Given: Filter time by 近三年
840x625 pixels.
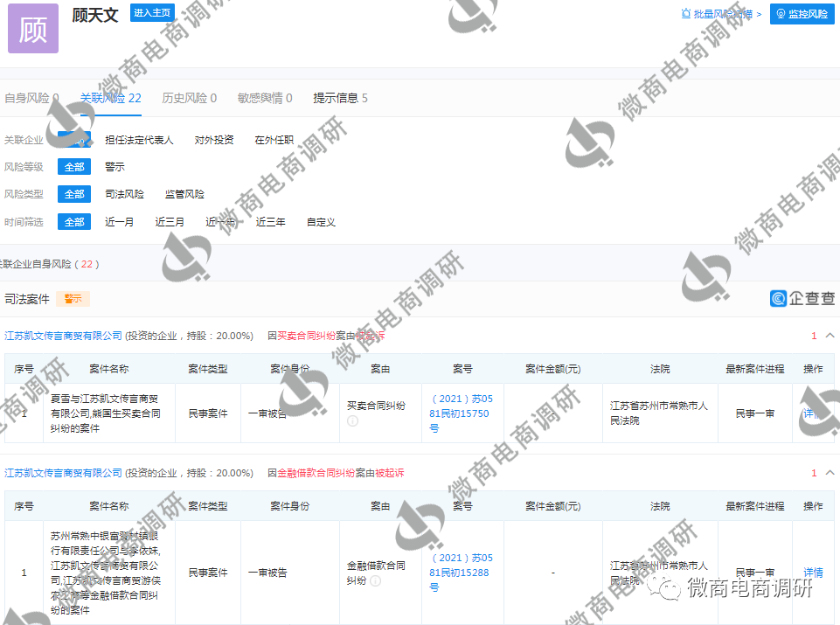Looking at the screenshot, I should 271,222.
